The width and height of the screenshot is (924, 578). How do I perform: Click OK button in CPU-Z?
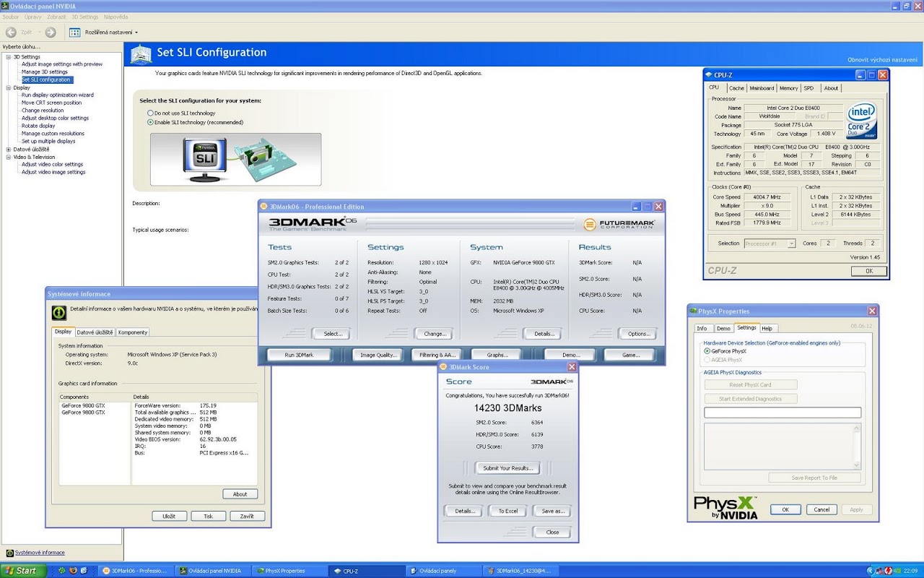click(868, 271)
